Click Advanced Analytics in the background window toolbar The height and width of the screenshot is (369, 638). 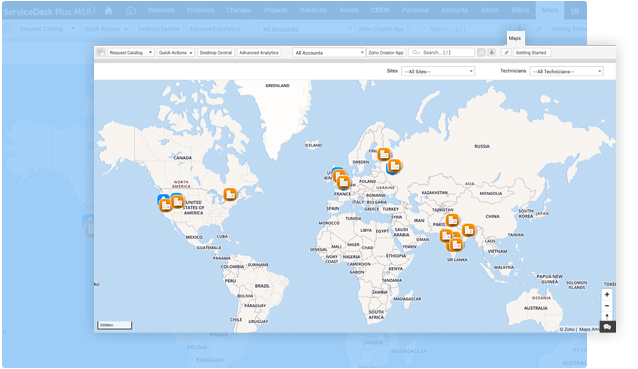point(215,29)
